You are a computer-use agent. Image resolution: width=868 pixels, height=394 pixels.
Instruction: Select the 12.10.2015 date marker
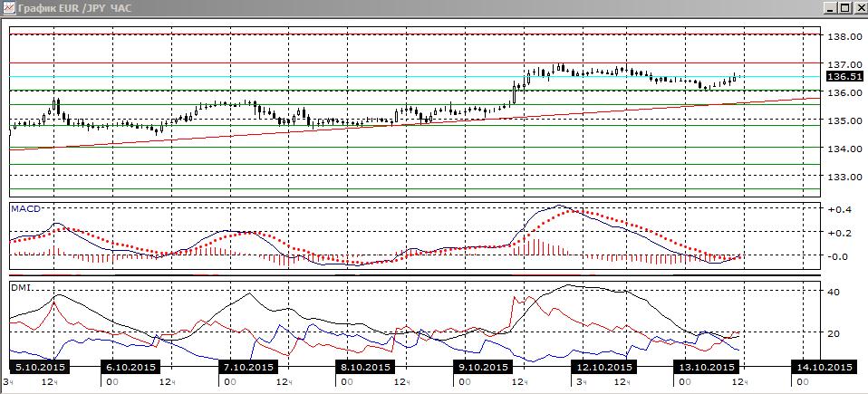pos(604,368)
